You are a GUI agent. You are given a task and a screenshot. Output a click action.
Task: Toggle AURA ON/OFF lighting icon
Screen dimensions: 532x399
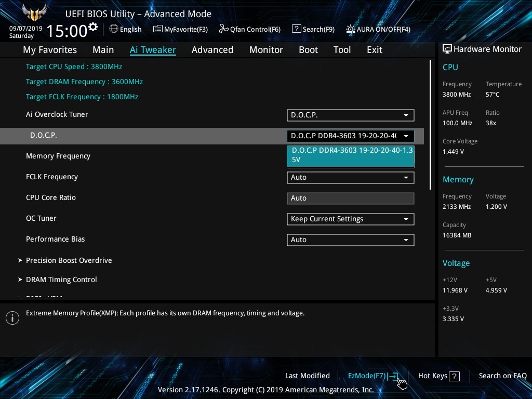tap(351, 29)
